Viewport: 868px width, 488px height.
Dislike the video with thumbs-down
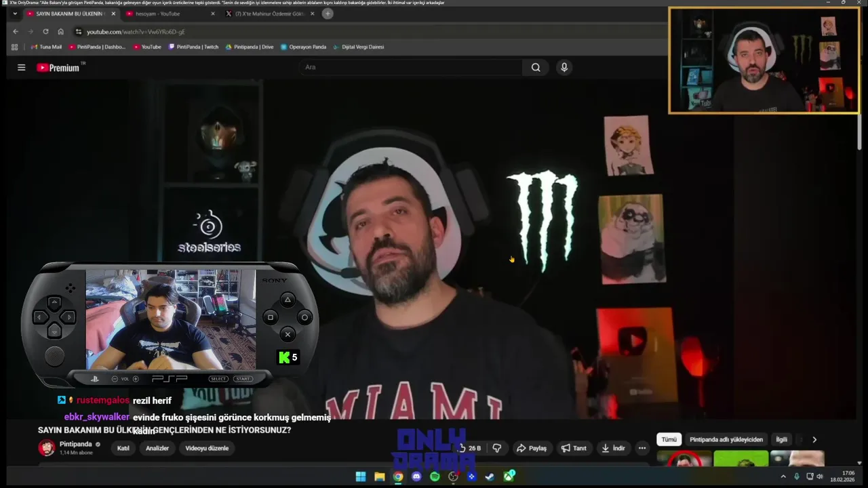pyautogui.click(x=497, y=448)
